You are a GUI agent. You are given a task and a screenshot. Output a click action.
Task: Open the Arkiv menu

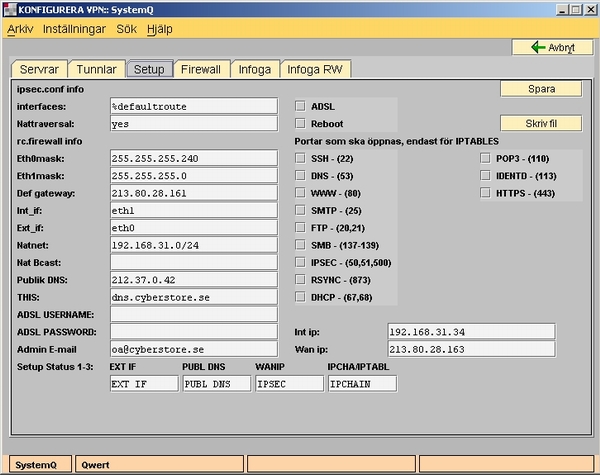point(20,30)
